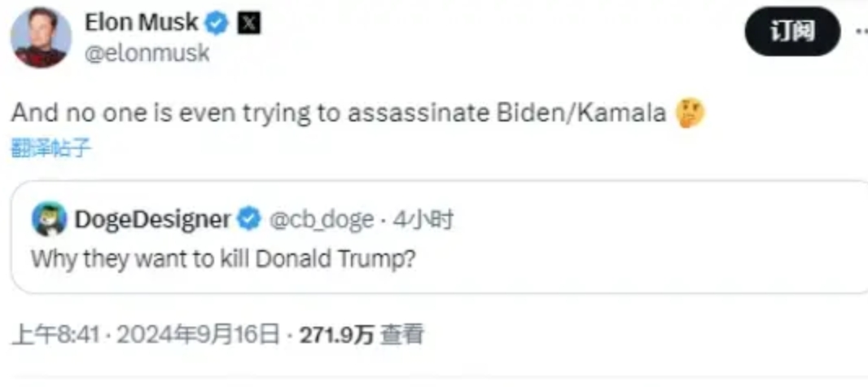Click the 4小时 timestamp of the quoted post

tap(423, 220)
